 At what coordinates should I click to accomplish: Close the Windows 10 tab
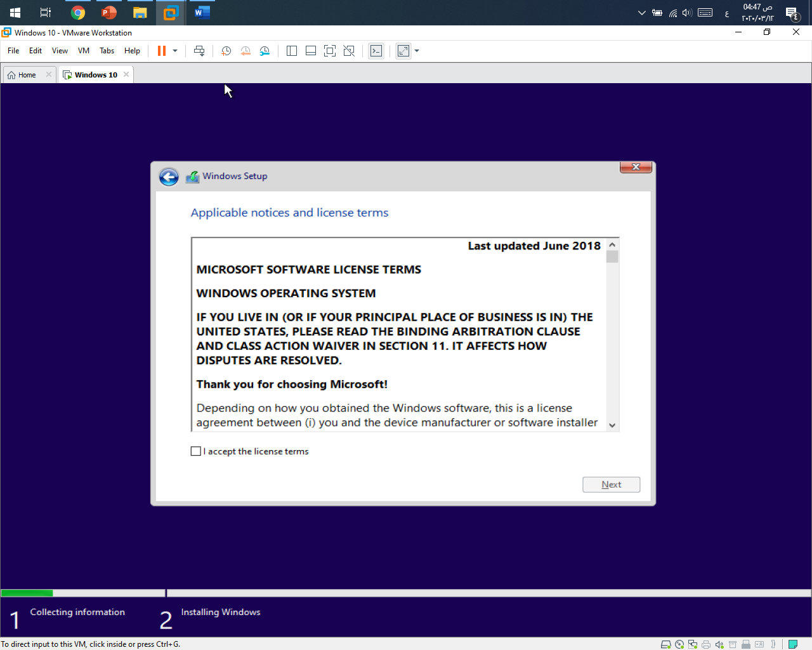click(126, 74)
